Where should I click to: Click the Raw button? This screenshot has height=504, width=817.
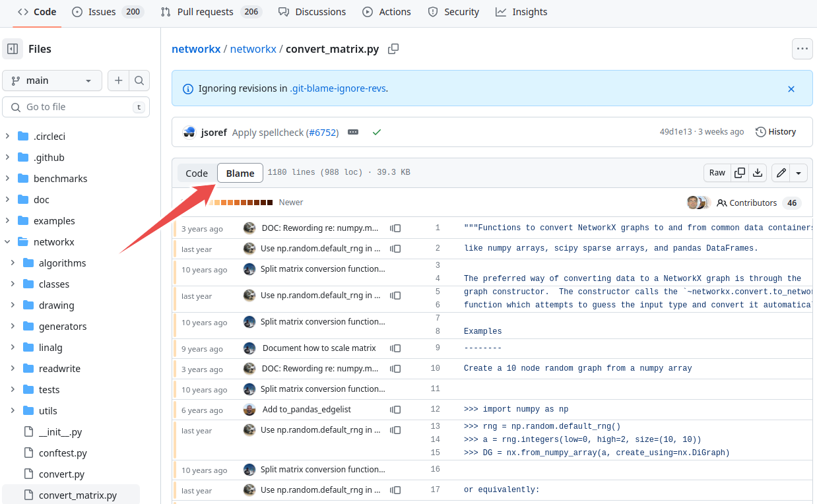coord(717,173)
